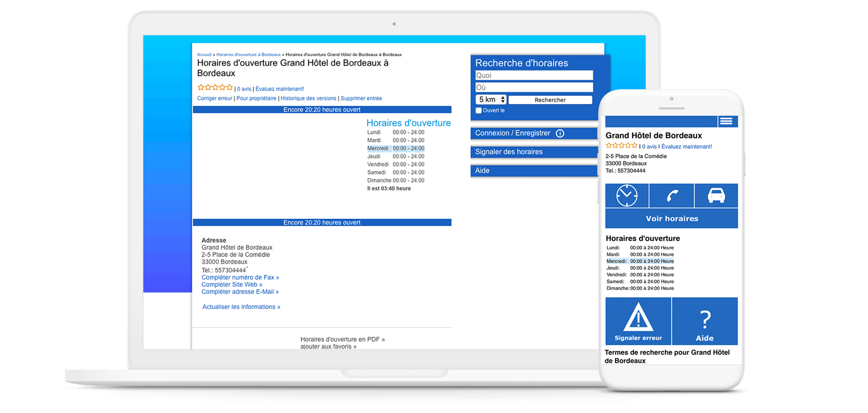Select the highlighted Mercredi row on desktop

coord(396,148)
